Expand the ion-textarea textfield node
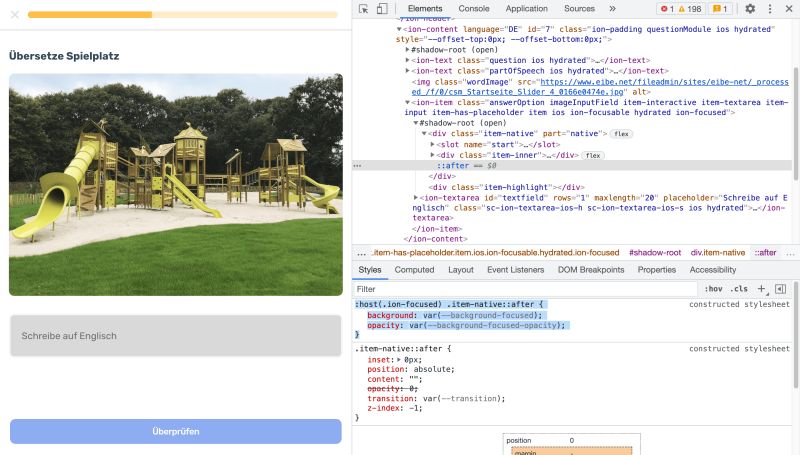Image resolution: width=800 pixels, height=455 pixels. pyautogui.click(x=415, y=197)
